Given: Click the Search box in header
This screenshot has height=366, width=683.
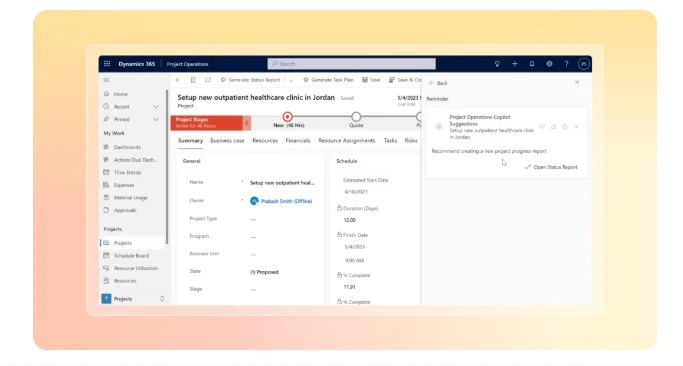Looking at the screenshot, I should (x=352, y=64).
